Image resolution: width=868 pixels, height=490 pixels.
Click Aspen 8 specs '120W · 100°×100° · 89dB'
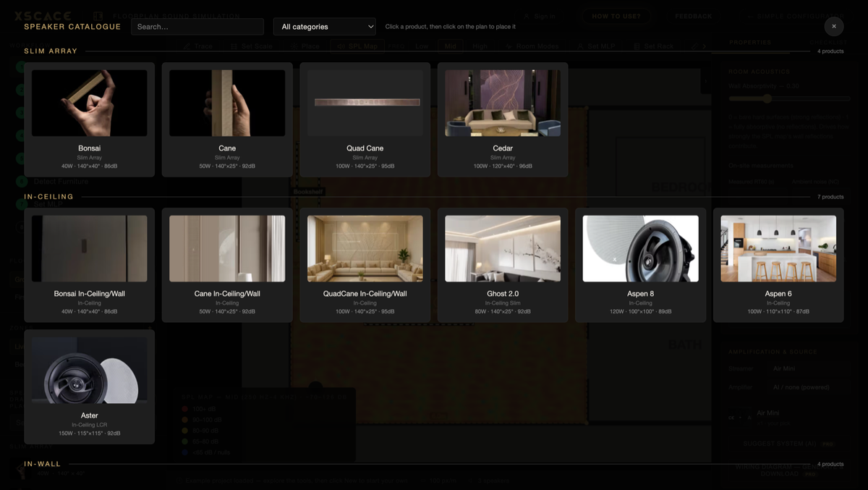pyautogui.click(x=641, y=312)
